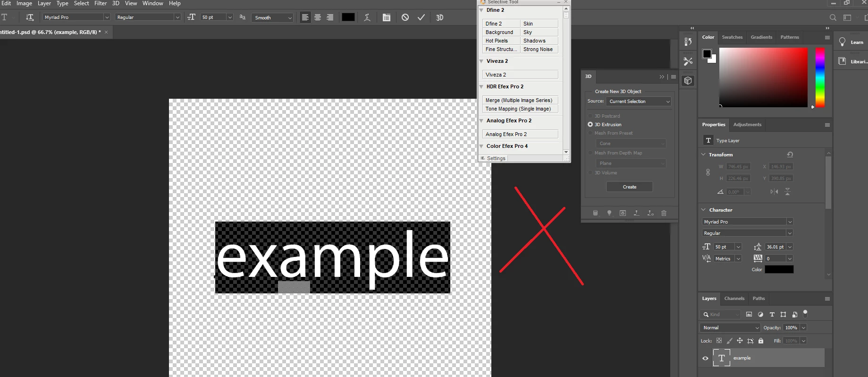Click the Create button in 3D panel
Image resolution: width=868 pixels, height=377 pixels.
point(629,187)
